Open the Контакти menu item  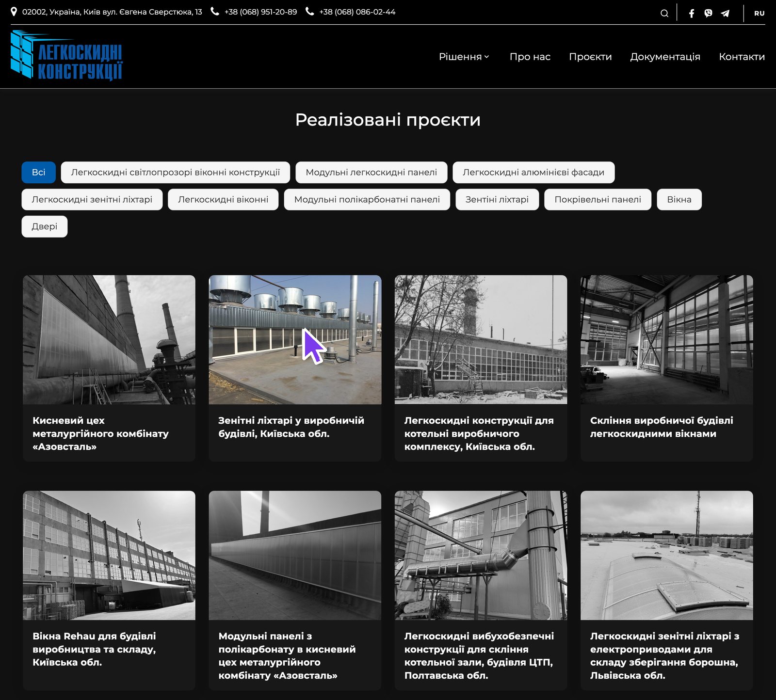click(x=742, y=57)
